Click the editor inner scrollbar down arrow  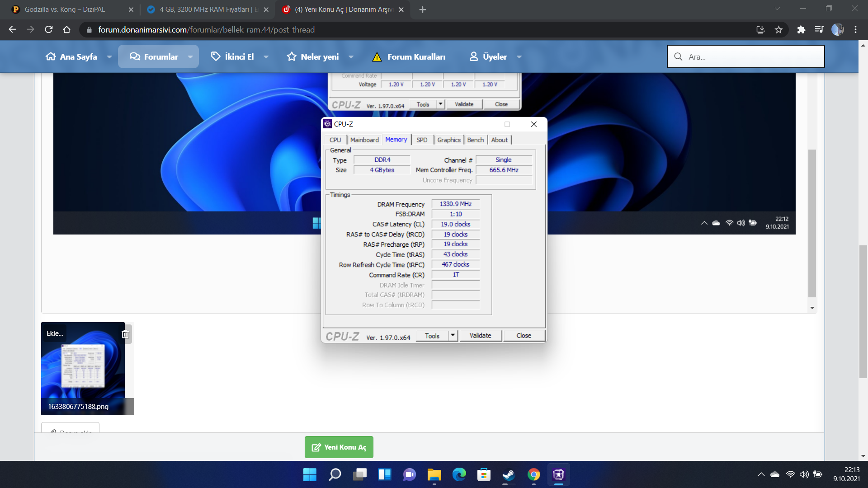812,308
